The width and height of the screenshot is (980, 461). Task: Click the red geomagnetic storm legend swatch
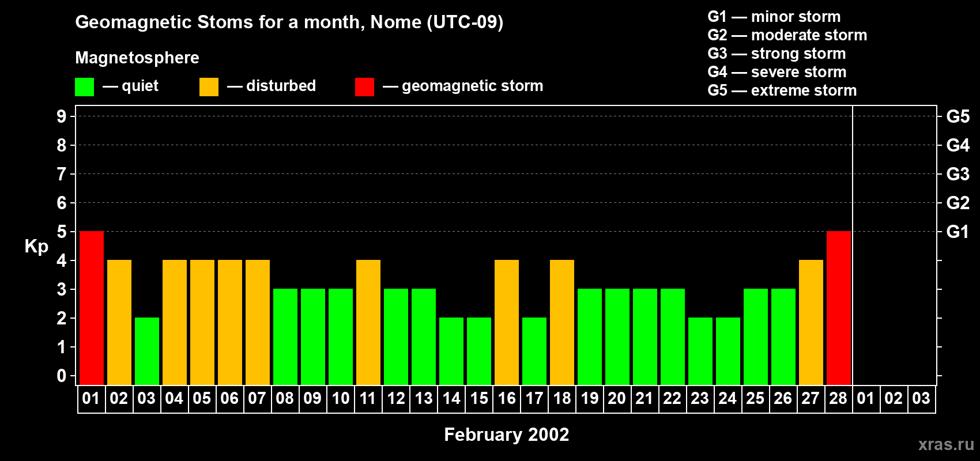click(364, 87)
